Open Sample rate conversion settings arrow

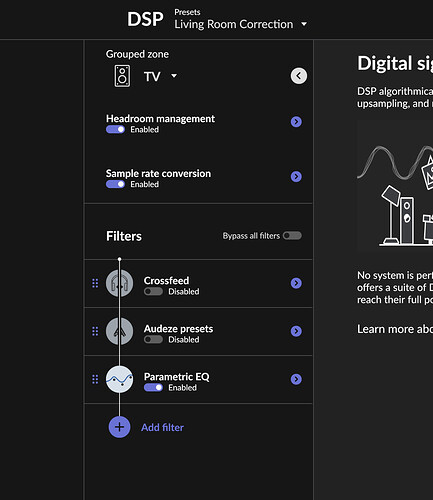point(296,176)
